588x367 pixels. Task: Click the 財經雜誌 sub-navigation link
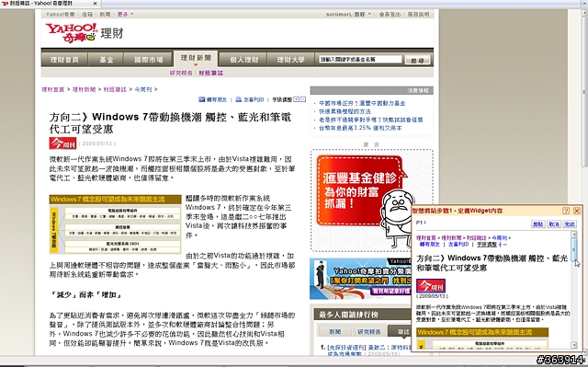click(x=210, y=73)
